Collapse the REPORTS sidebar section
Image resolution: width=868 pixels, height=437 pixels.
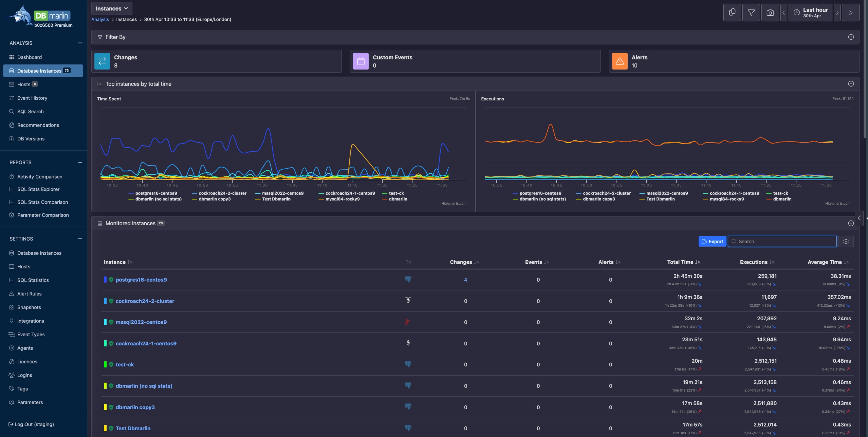pyautogui.click(x=80, y=163)
